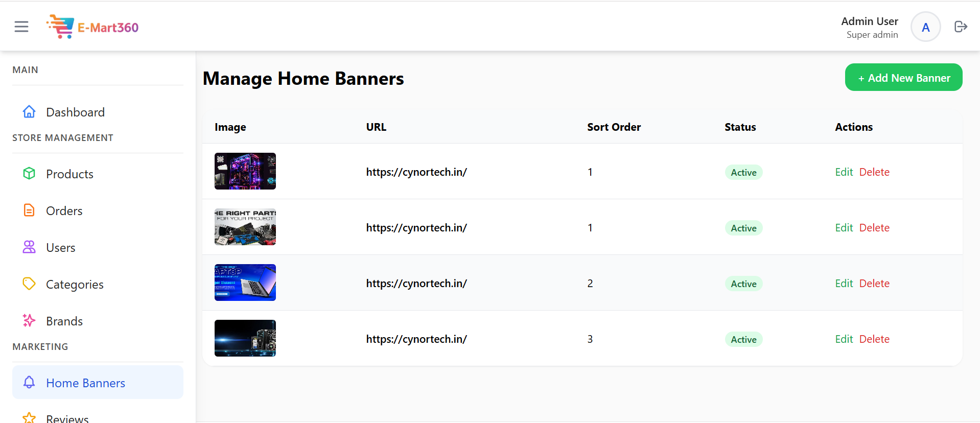Open the Home Banners menu item
The height and width of the screenshot is (423, 980).
[85, 382]
